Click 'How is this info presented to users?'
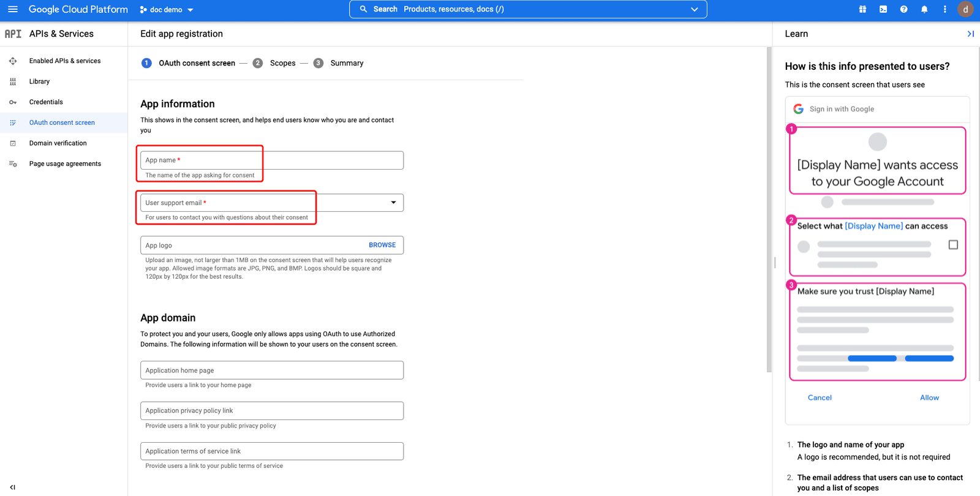 [867, 66]
